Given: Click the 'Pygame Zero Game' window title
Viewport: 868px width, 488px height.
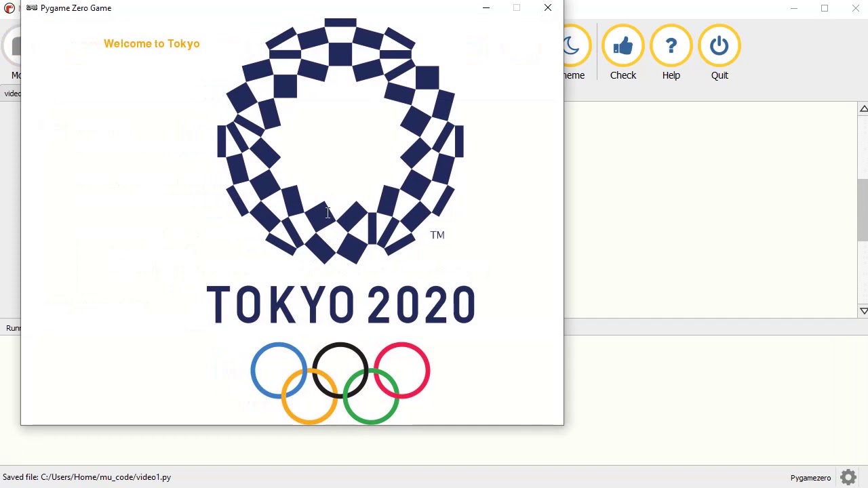Looking at the screenshot, I should (x=76, y=8).
